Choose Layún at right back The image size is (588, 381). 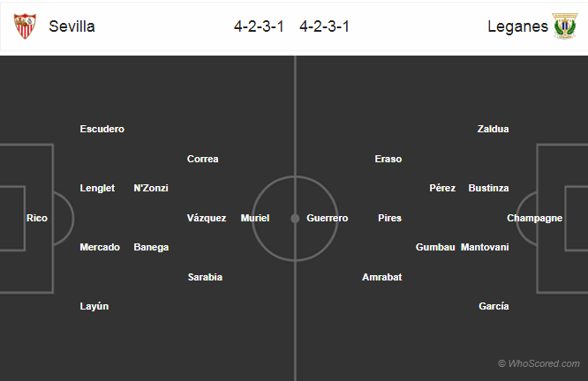tap(94, 306)
